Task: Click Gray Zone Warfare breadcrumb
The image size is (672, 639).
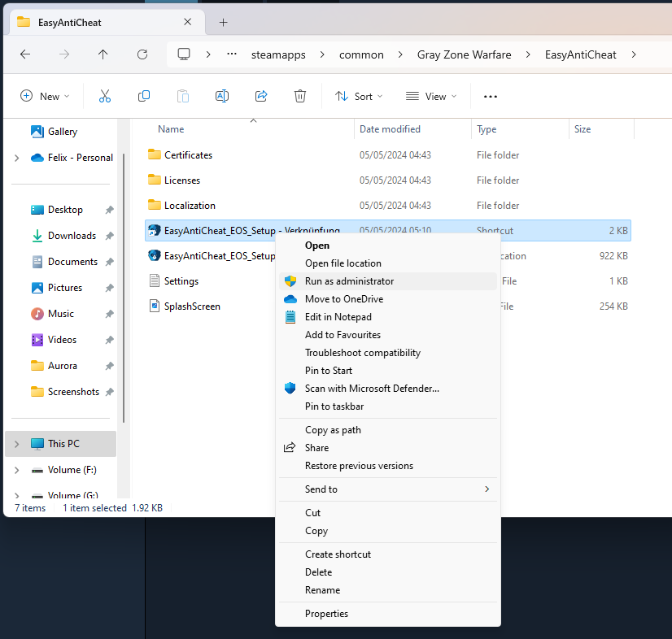Action: (x=465, y=54)
